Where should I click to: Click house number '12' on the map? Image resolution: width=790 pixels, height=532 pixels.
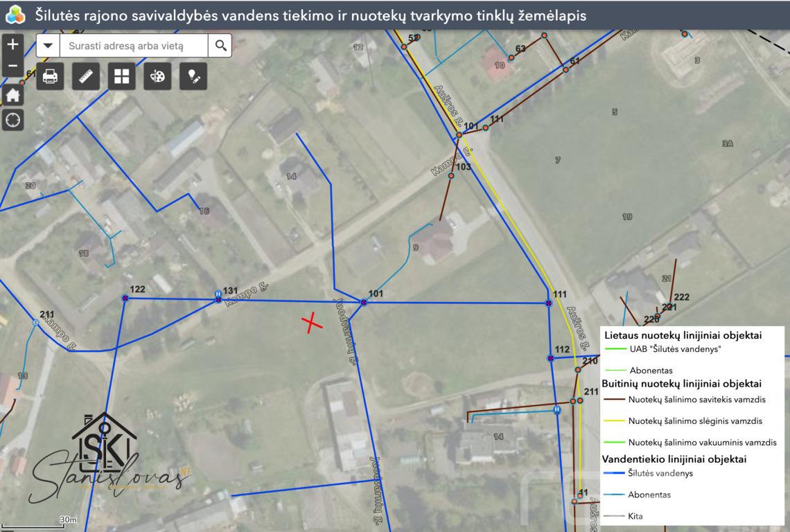(358, 47)
